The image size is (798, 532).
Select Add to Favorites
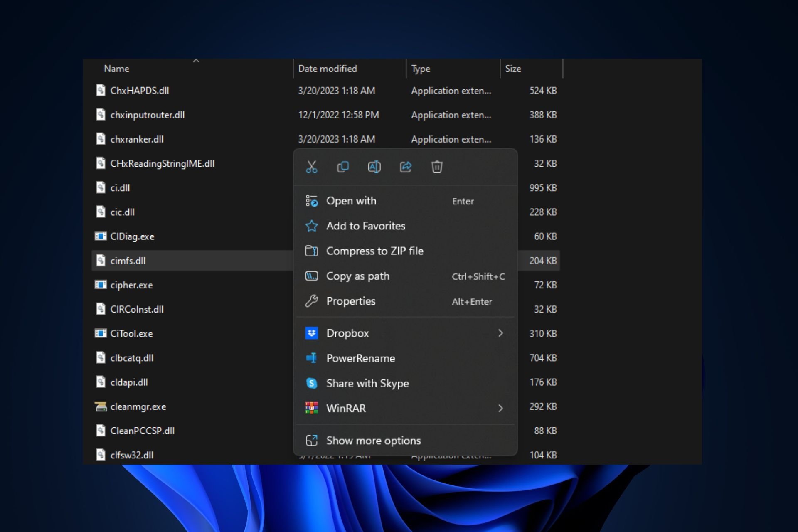point(405,226)
